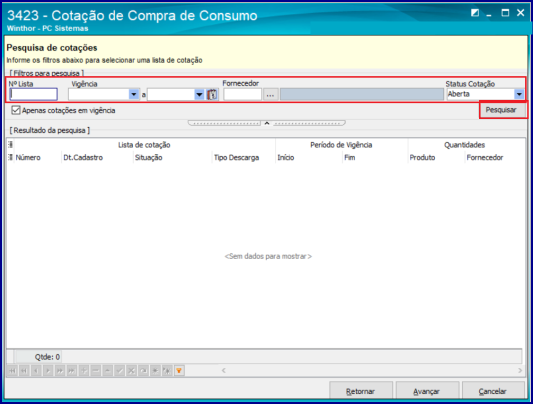533x404 pixels.
Task: Go to next record arrow in navigator
Action: click(48, 371)
